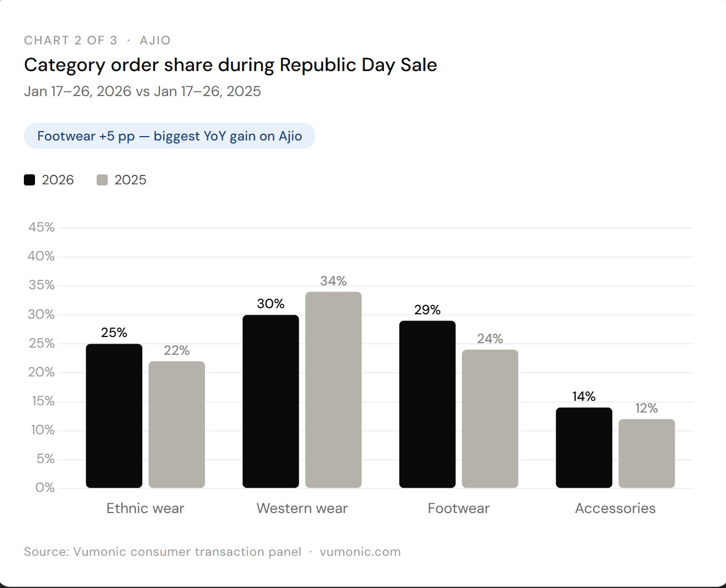Open the vumonic.com source link
The height and width of the screenshot is (588, 726).
tap(360, 552)
